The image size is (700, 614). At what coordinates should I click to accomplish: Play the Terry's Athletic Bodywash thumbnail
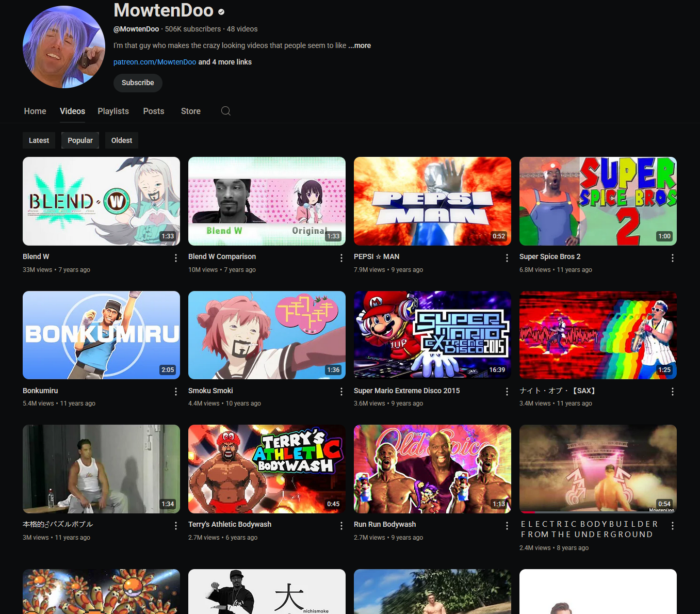267,469
